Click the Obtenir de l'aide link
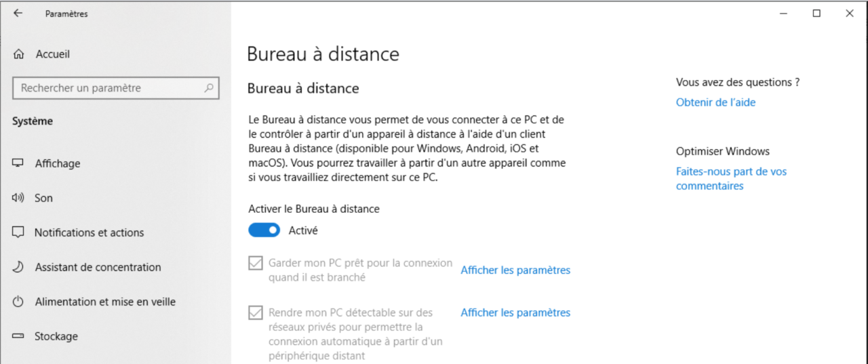 tap(715, 102)
